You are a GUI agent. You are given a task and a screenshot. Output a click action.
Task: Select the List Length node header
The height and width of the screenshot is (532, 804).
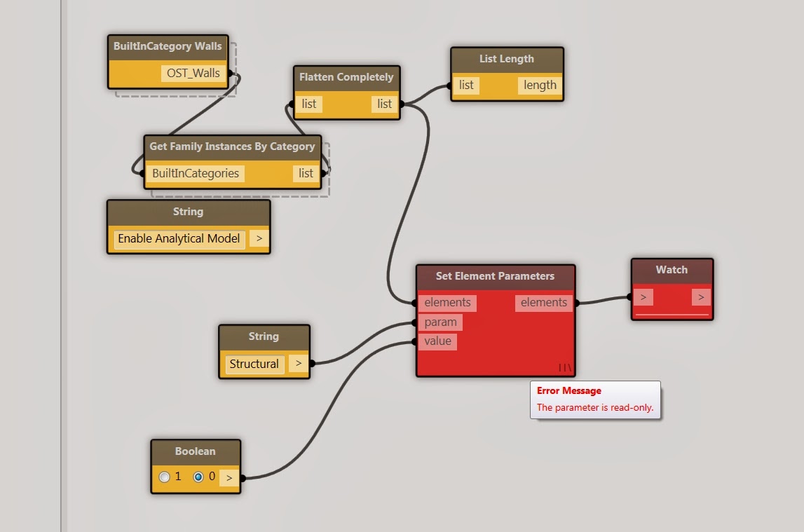pyautogui.click(x=507, y=59)
